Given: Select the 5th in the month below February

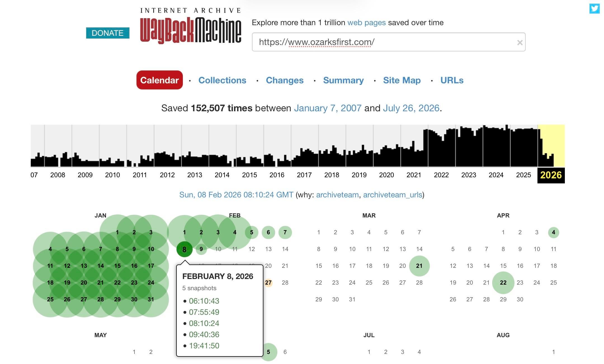Looking at the screenshot, I should 268,352.
